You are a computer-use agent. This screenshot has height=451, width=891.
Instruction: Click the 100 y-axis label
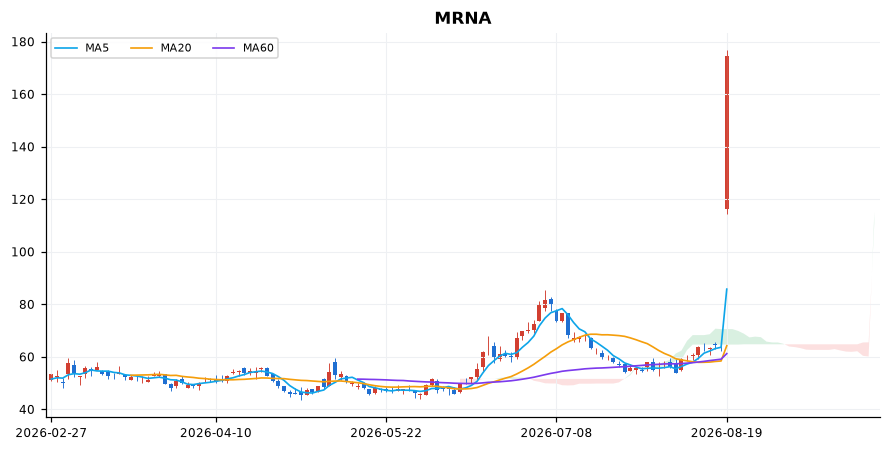23,252
